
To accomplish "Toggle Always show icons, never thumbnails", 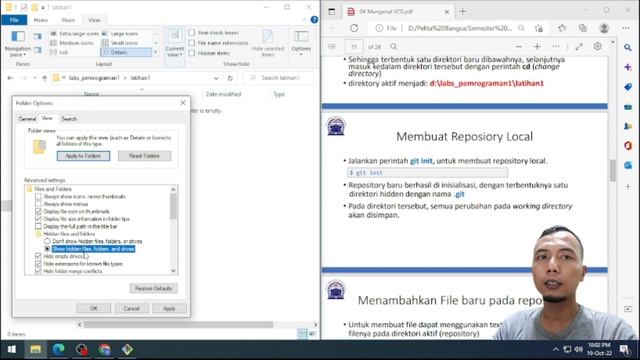I will point(38,196).
